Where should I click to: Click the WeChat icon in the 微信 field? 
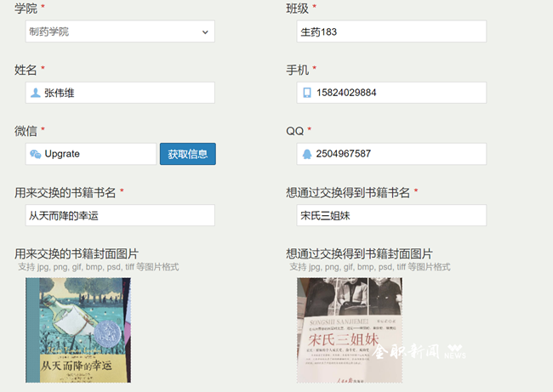(35, 154)
